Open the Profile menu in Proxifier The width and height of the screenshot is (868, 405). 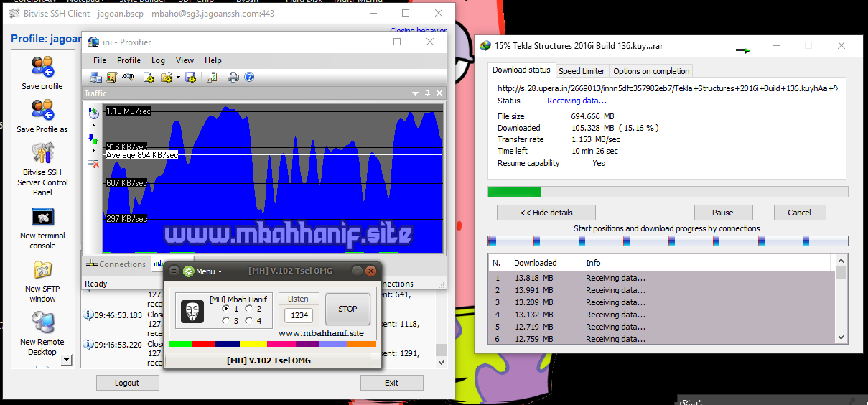pyautogui.click(x=129, y=60)
